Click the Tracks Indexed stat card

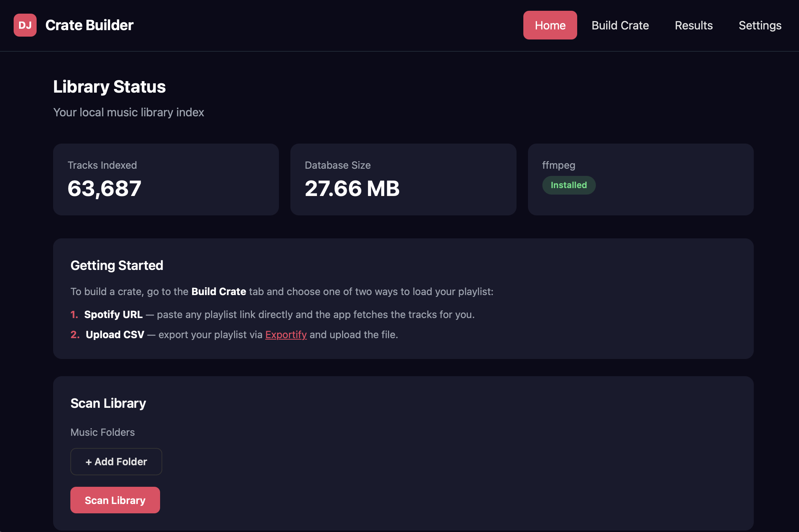click(x=166, y=179)
